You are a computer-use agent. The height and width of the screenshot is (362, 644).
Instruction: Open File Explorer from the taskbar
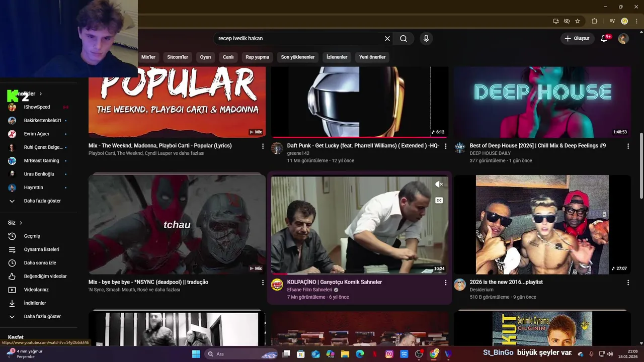point(345,354)
